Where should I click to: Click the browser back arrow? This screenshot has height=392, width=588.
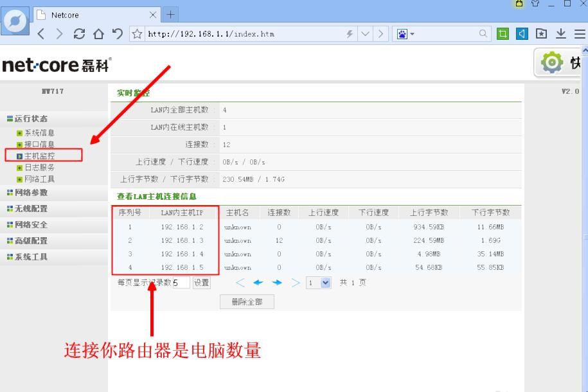pyautogui.click(x=41, y=34)
